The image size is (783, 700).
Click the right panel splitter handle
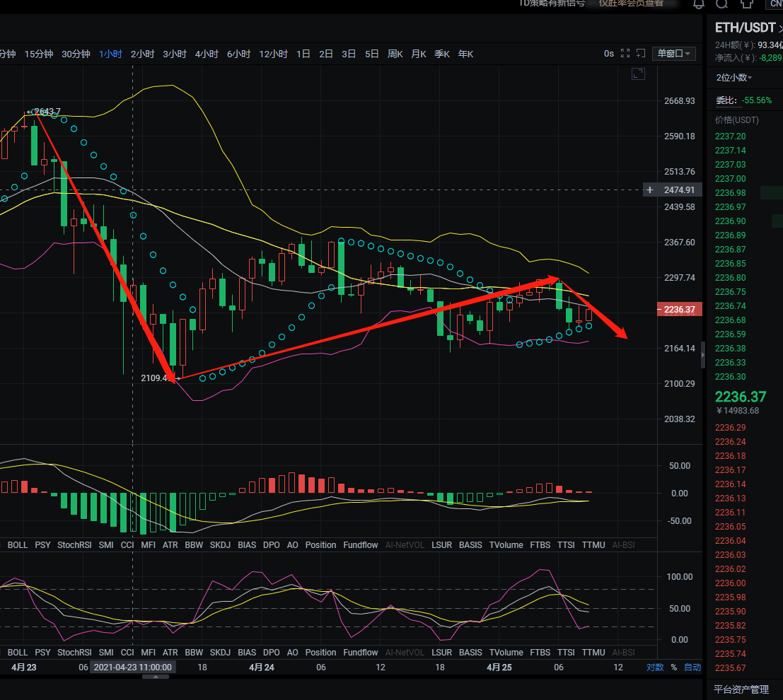tap(702, 358)
